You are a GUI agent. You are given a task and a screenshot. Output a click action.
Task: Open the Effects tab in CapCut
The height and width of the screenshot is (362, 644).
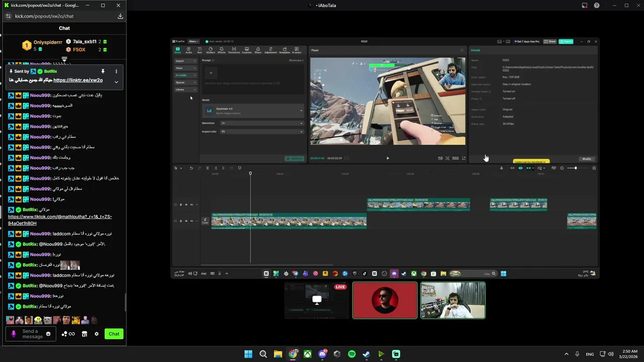[x=221, y=50]
